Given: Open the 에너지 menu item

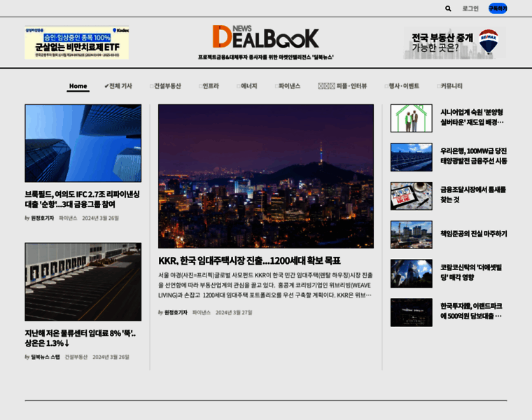Looking at the screenshot, I should click(x=246, y=86).
